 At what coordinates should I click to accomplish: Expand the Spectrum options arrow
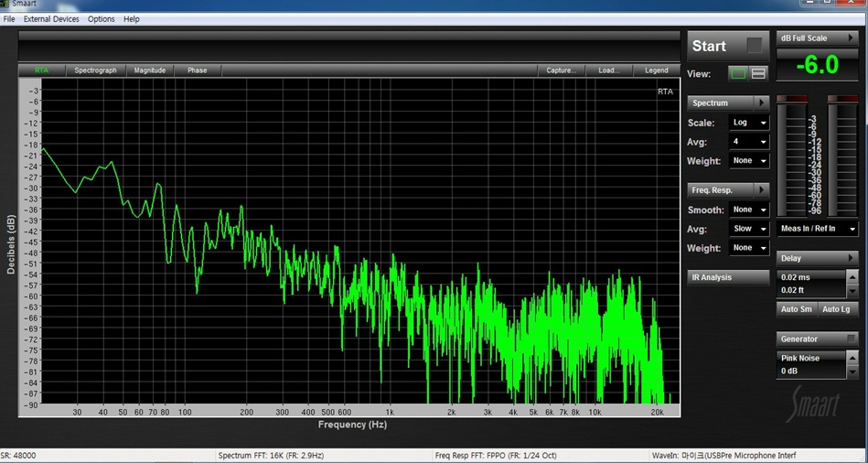click(762, 103)
